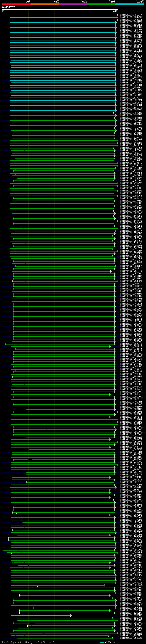Select hit label UniRef100_B9IIX6
The height and width of the screenshot is (644, 146).
131,72
